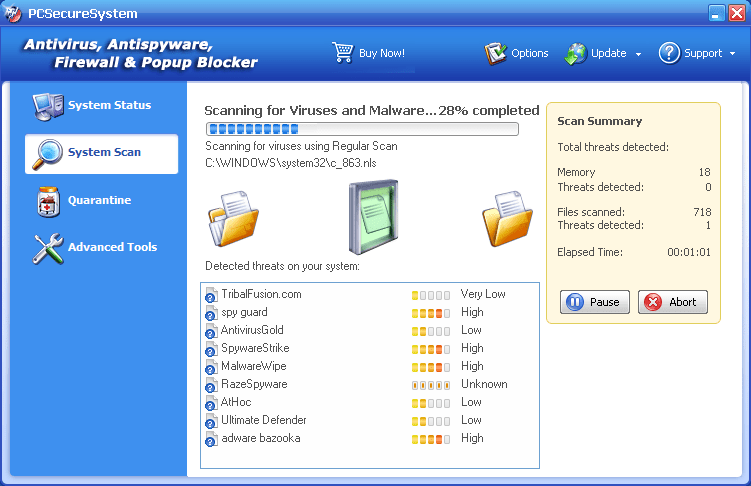Select adware bazooka threat row
751x486 pixels.
click(260, 438)
